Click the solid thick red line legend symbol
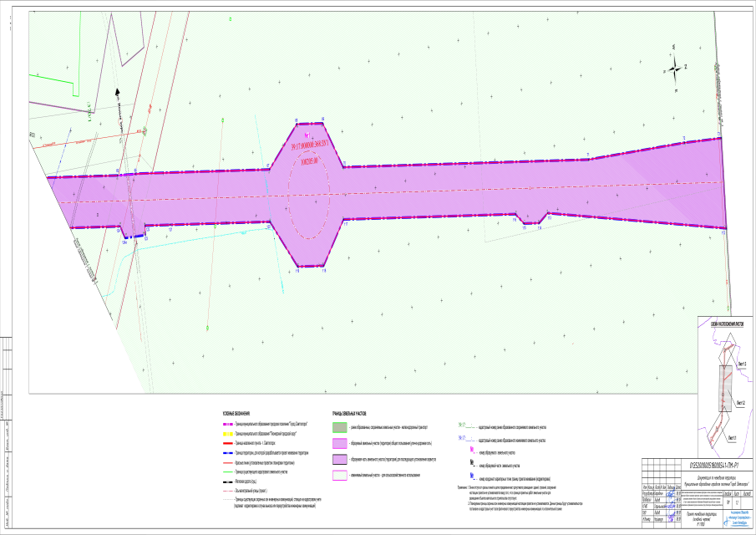This screenshot has height=535, width=756. pyautogui.click(x=229, y=443)
